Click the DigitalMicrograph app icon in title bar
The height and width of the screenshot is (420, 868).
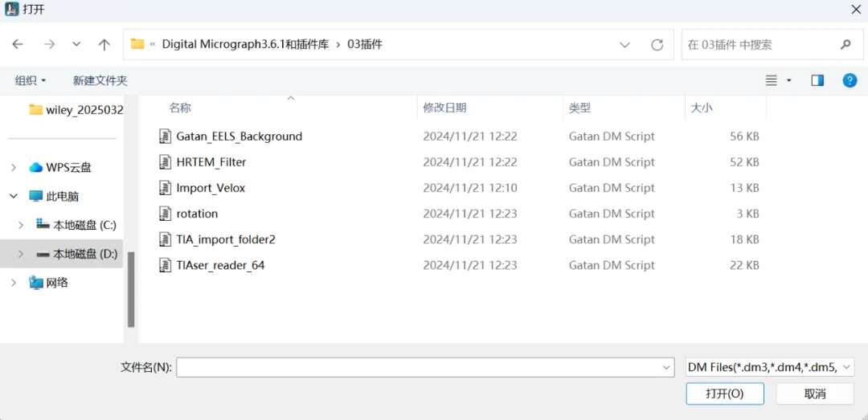click(10, 8)
